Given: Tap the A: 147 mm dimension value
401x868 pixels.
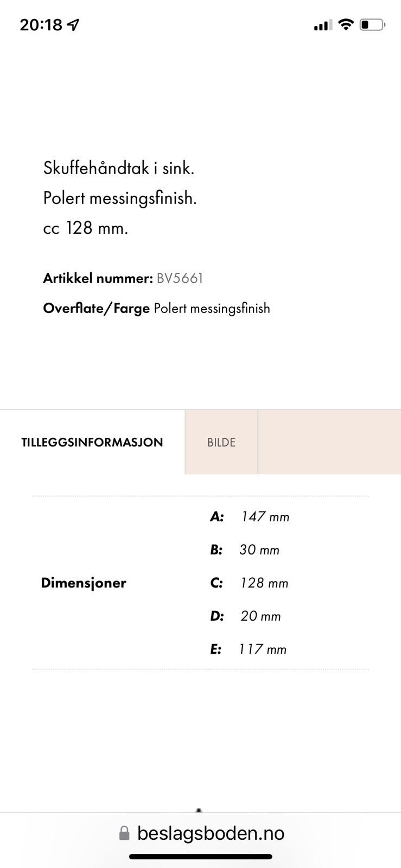Looking at the screenshot, I should click(x=265, y=516).
